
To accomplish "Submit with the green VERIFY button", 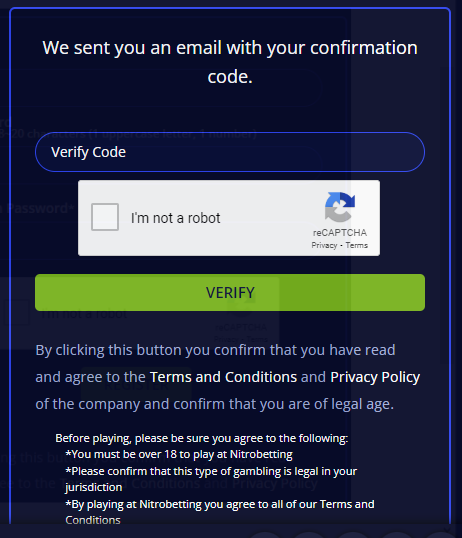I will (230, 293).
